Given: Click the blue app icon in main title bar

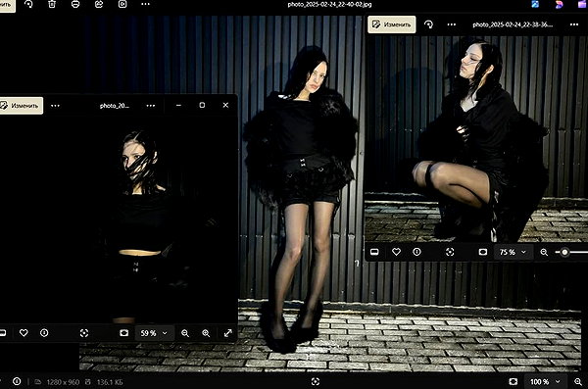Looking at the screenshot, I should click(x=535, y=4).
